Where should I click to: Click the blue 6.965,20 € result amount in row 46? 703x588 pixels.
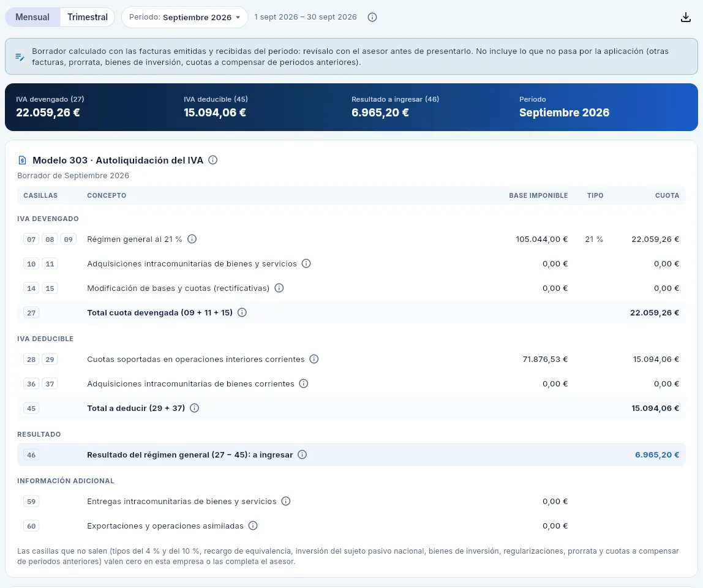coord(657,454)
